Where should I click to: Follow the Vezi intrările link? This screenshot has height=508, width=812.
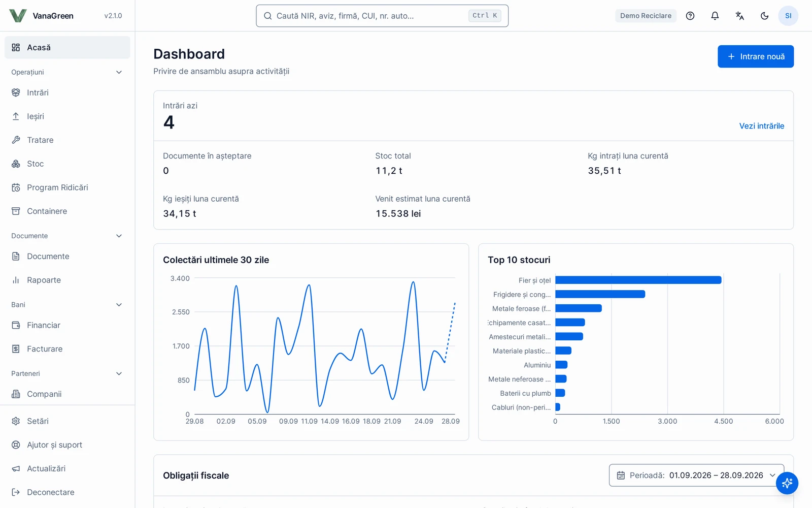(761, 126)
